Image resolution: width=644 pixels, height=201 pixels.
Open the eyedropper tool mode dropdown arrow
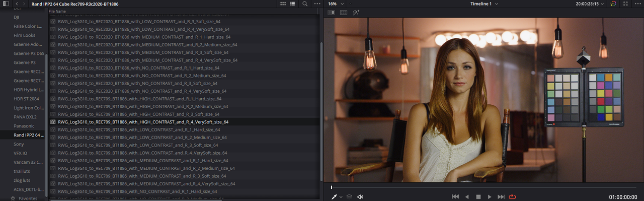coord(341,197)
